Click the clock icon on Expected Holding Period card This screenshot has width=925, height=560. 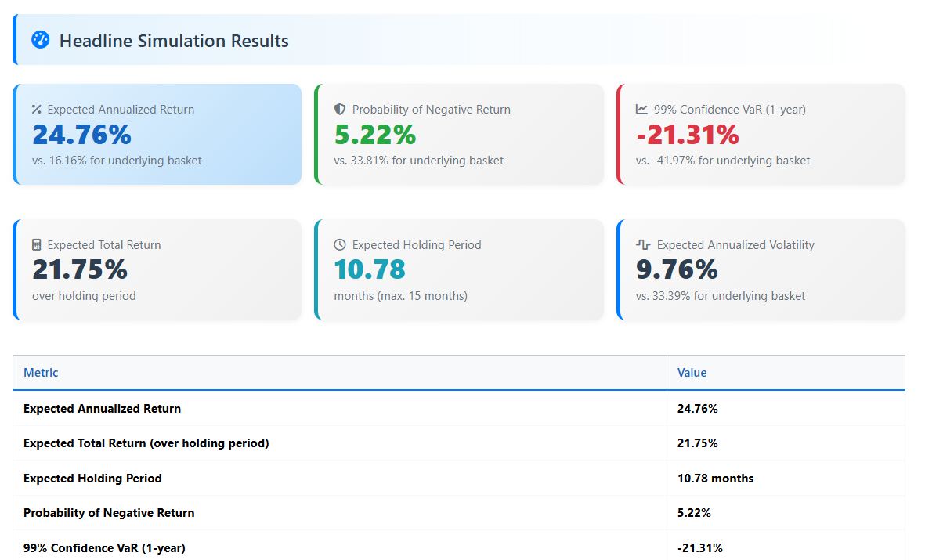pyautogui.click(x=339, y=245)
